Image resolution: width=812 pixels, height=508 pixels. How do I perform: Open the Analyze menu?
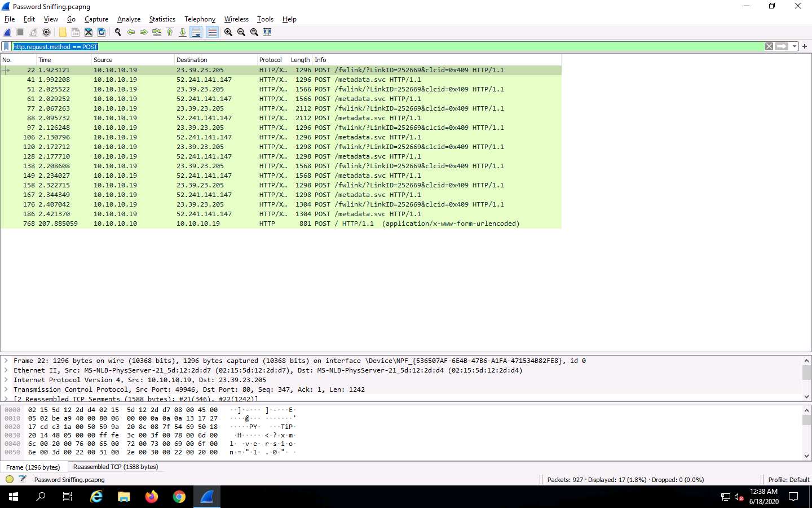[129, 19]
